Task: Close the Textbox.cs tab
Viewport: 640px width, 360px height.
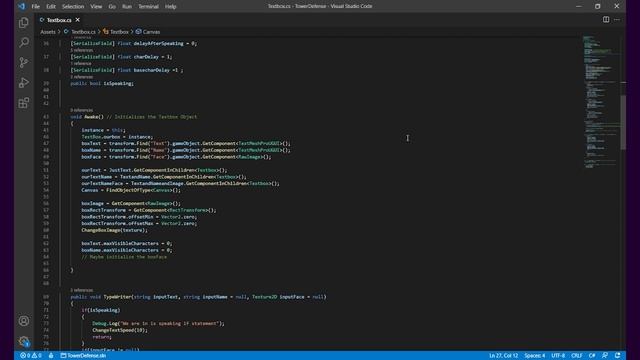Action: (x=78, y=20)
